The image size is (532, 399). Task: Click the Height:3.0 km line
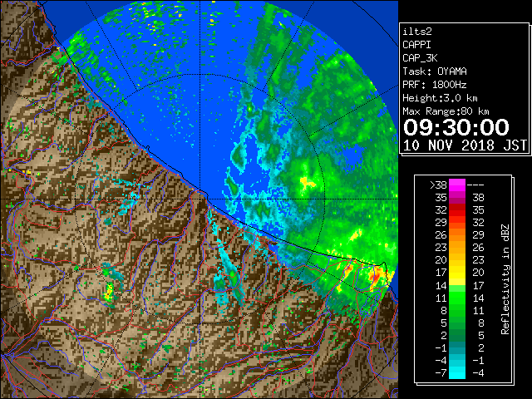[x=440, y=98]
